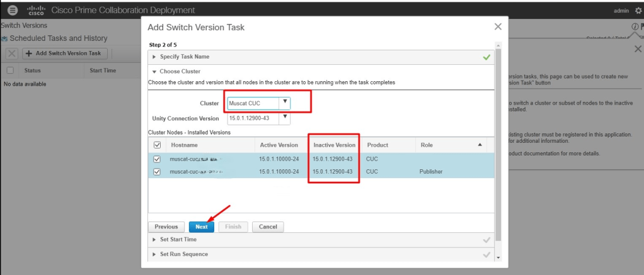Click the Cisco logo
Image resolution: width=644 pixels, height=275 pixels.
pos(36,11)
